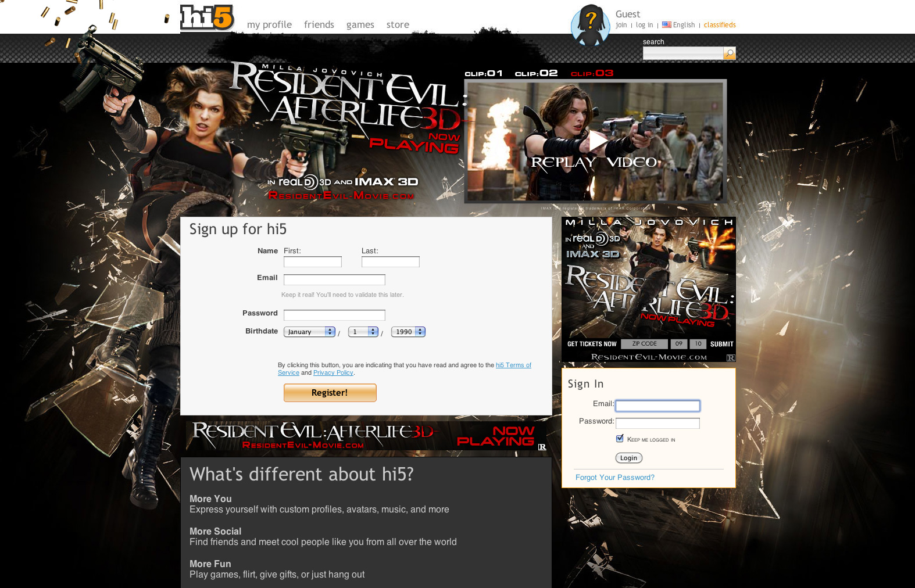
Task: Select the CLIP:01 tab
Action: pos(484,73)
